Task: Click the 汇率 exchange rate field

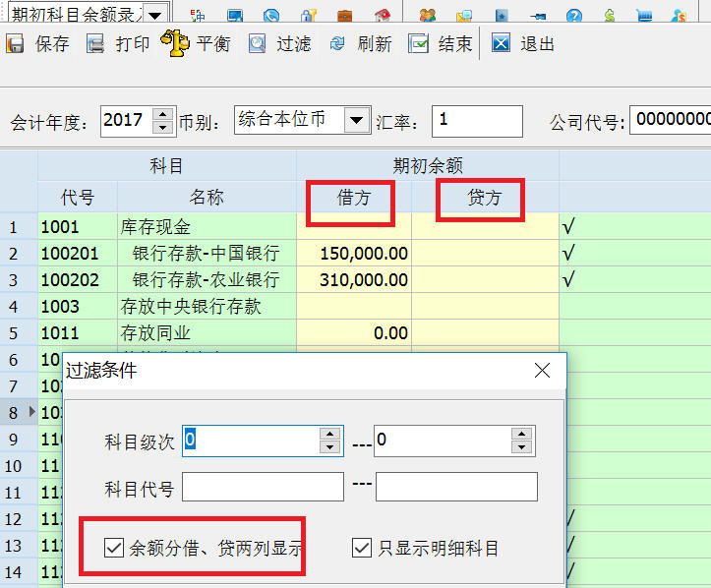Action: coord(477,121)
